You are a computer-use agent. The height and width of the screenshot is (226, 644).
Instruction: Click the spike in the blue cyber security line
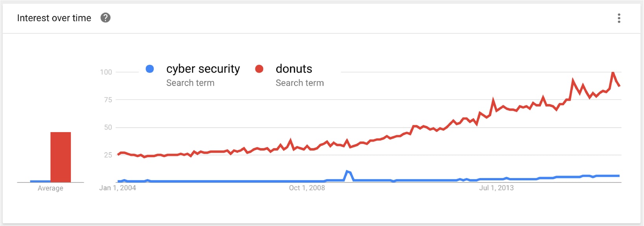pos(347,171)
